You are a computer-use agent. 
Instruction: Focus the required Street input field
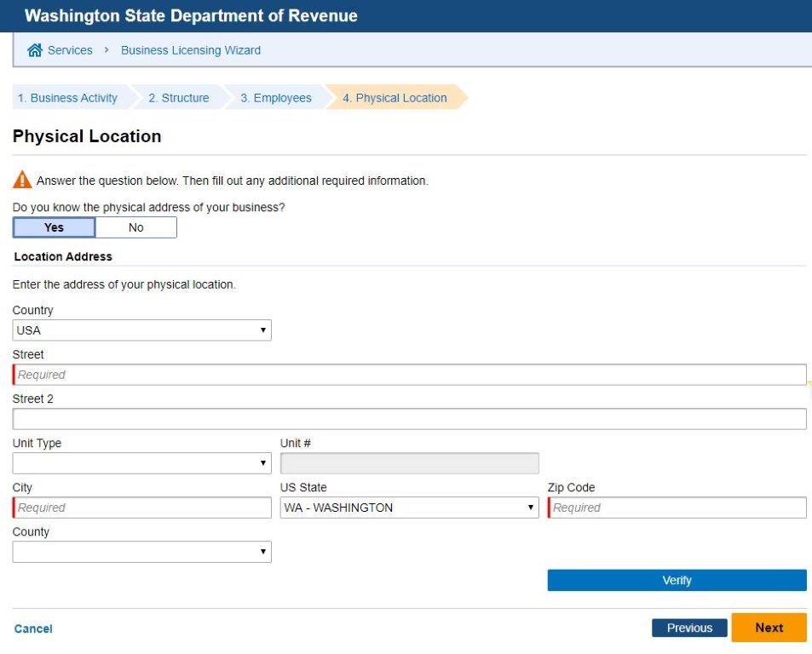[x=409, y=375]
